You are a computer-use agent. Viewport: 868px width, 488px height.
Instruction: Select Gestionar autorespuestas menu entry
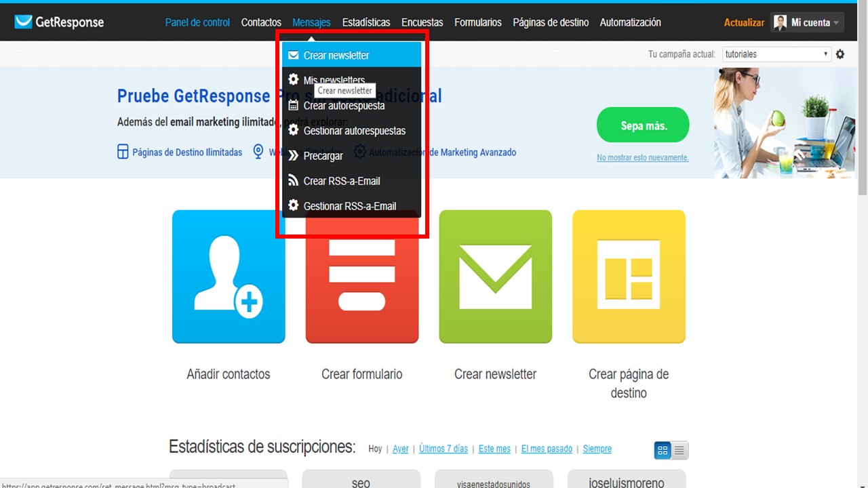click(x=352, y=131)
